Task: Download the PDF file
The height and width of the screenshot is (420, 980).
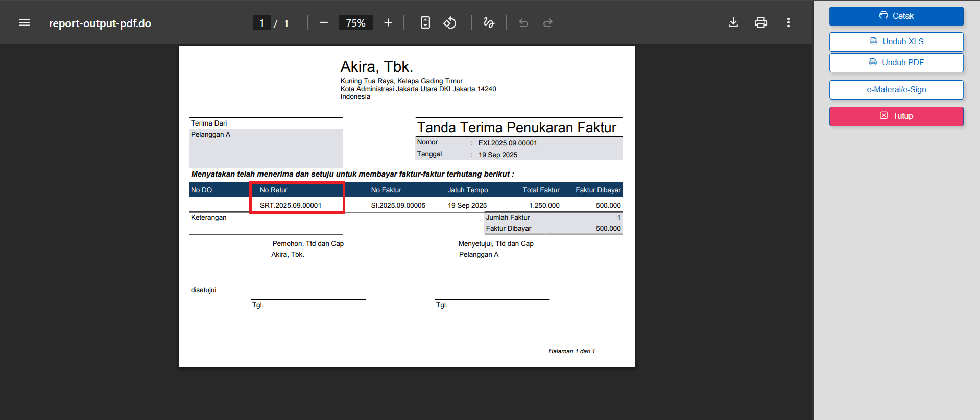Action: coord(733,22)
